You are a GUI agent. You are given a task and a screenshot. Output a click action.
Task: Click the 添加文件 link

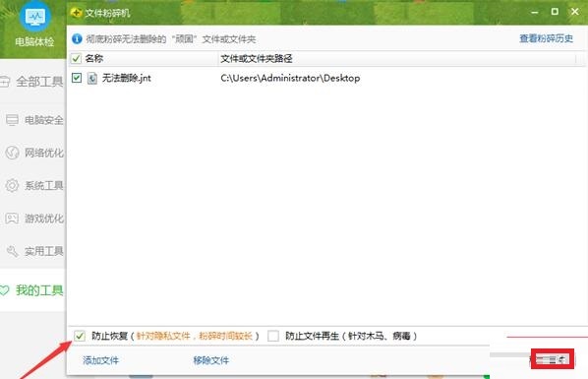point(100,360)
